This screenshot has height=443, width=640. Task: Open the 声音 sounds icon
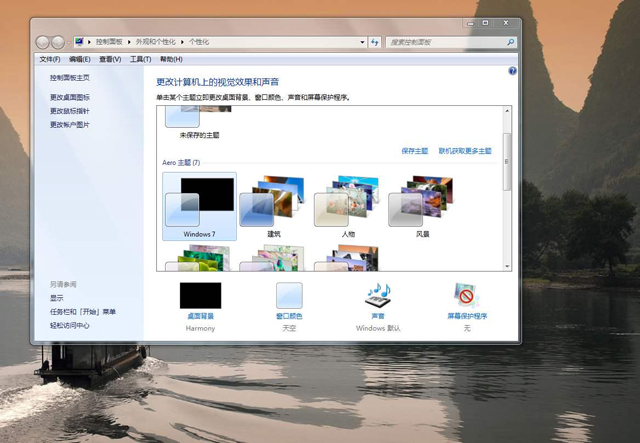pyautogui.click(x=378, y=295)
